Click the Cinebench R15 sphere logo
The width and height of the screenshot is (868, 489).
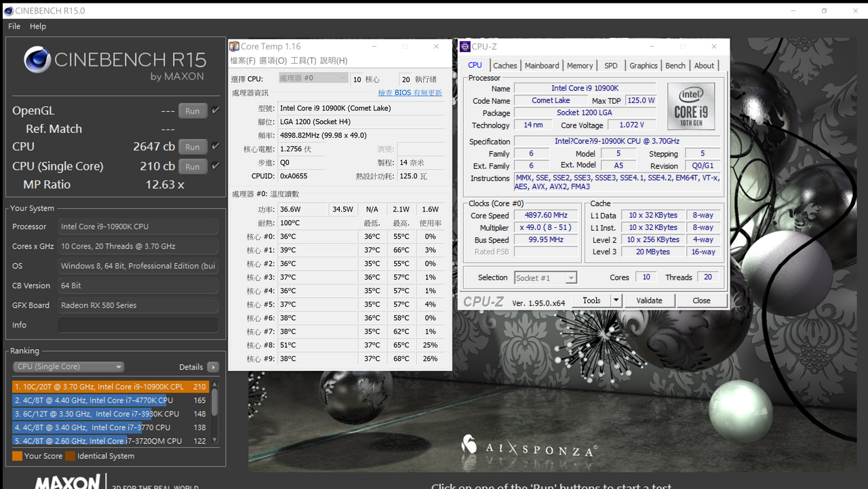point(37,60)
